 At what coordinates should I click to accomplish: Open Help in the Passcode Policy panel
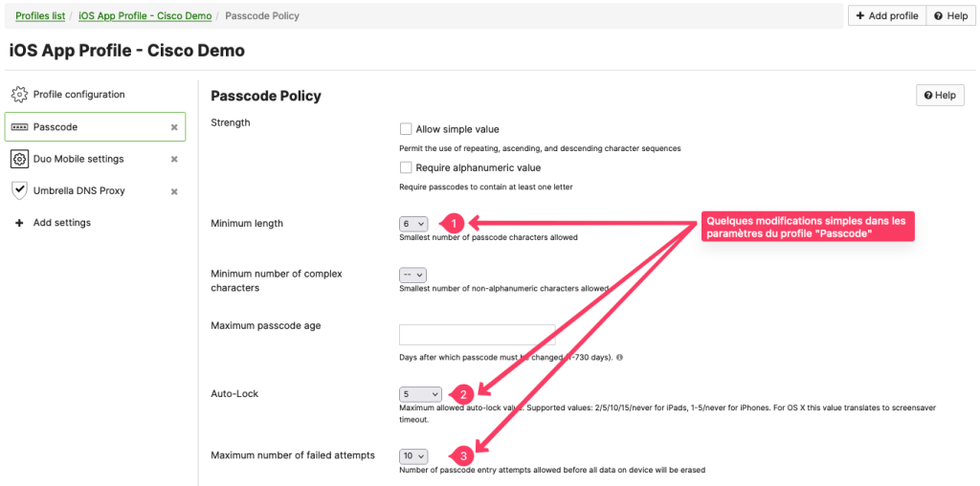coord(939,96)
